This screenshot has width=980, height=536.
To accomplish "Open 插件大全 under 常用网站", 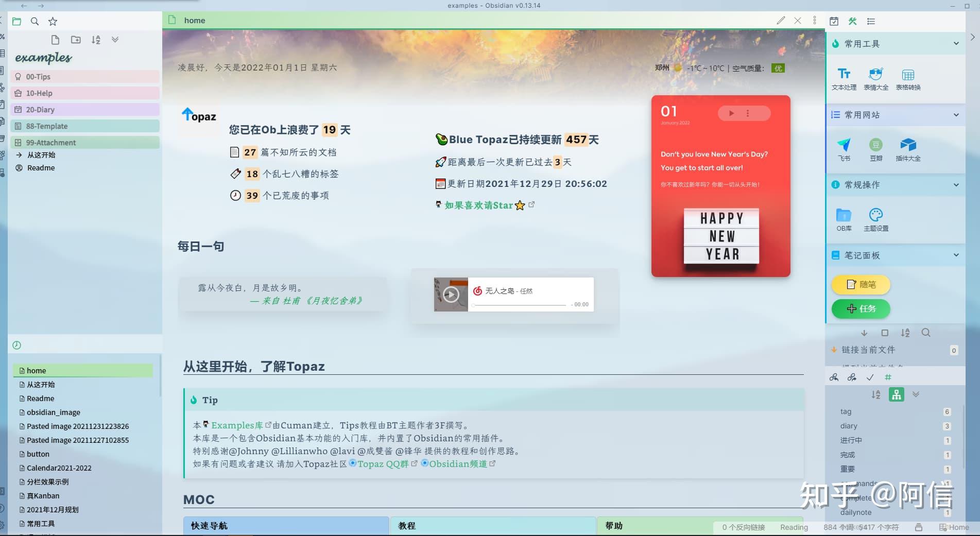I will tap(908, 149).
